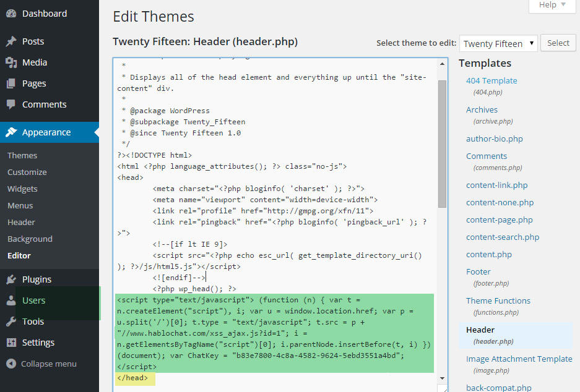Screen dimensions: 580x392
Task: Select the Header template entry
Action: click(x=516, y=335)
